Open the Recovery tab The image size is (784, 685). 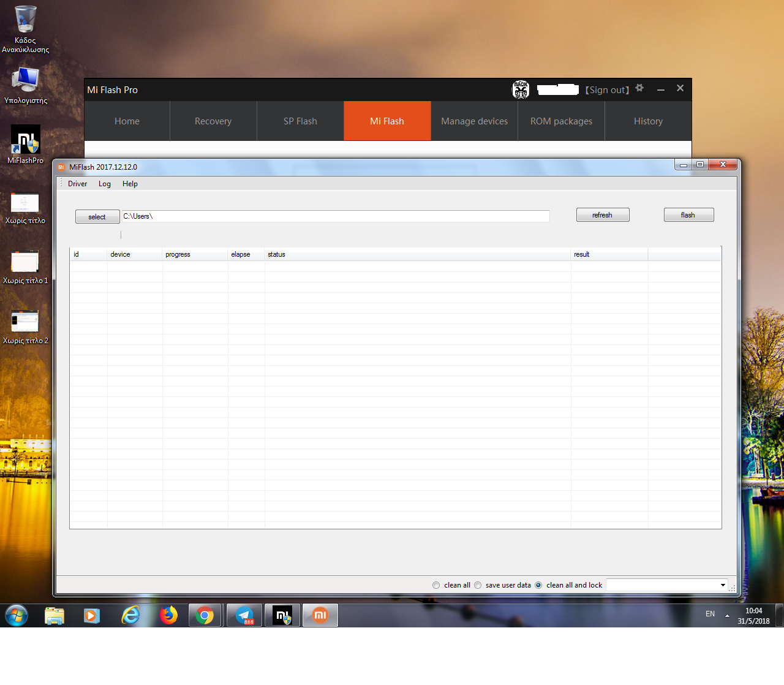(x=213, y=121)
